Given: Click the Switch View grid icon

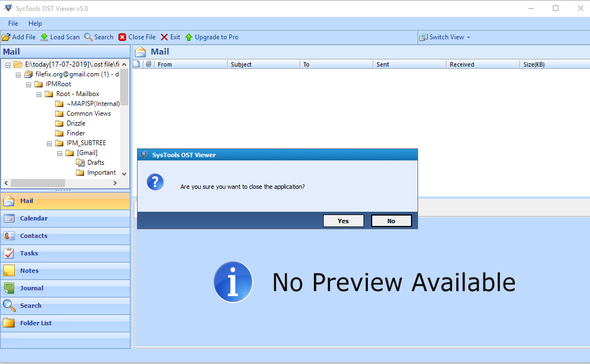Looking at the screenshot, I should (424, 37).
